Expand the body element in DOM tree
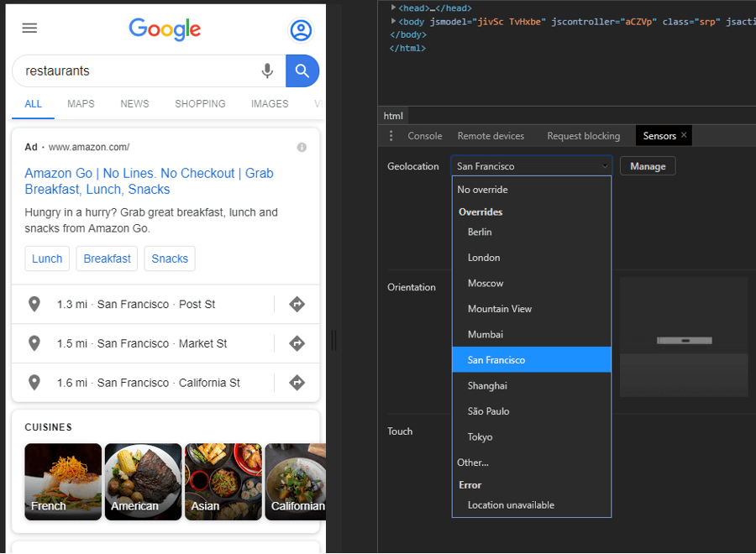The width and height of the screenshot is (756, 554). click(x=393, y=21)
